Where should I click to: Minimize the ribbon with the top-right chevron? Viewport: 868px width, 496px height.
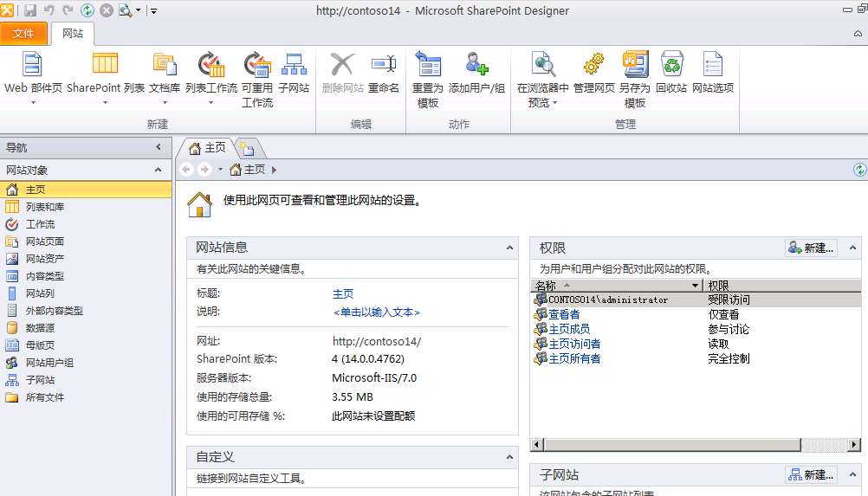pyautogui.click(x=858, y=34)
